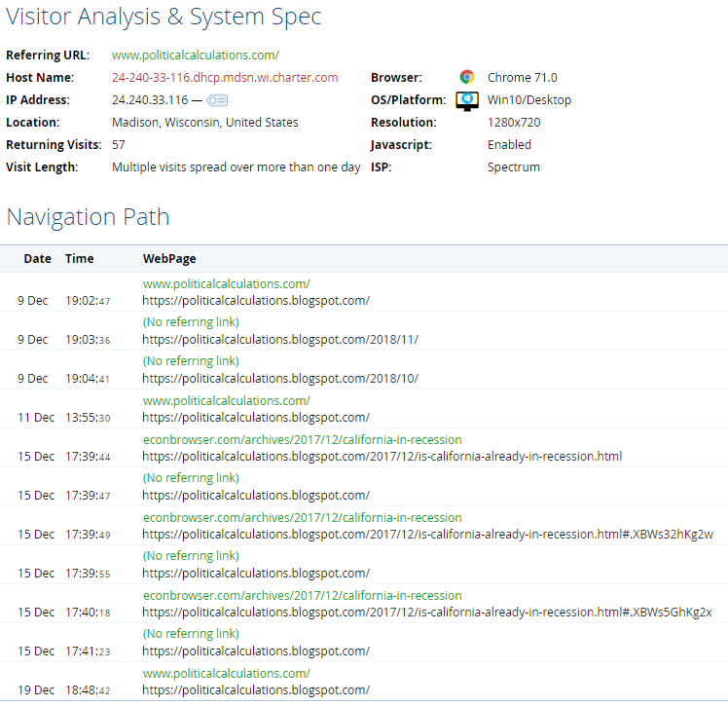This screenshot has height=706, width=728.
Task: Select the location Madison, Wisconsin, United States
Action: [204, 122]
